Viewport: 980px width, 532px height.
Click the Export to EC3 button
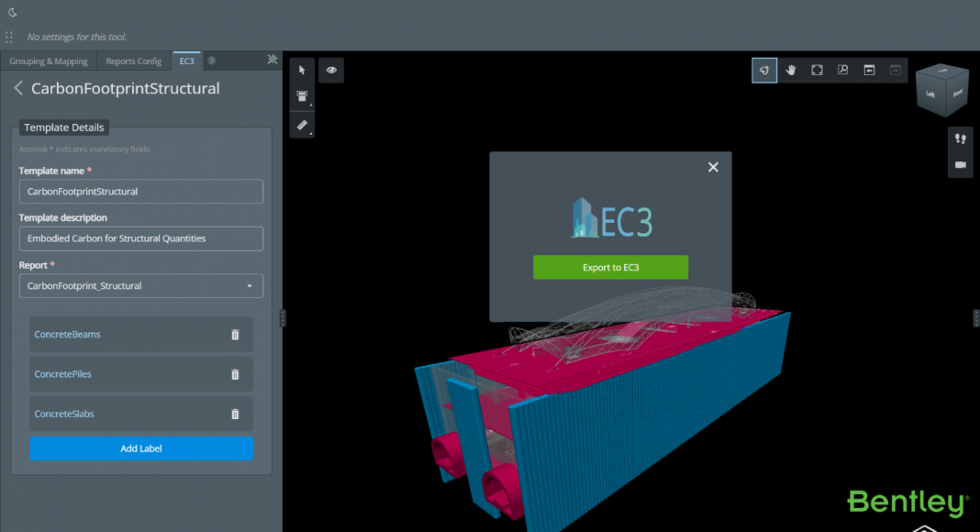click(610, 267)
